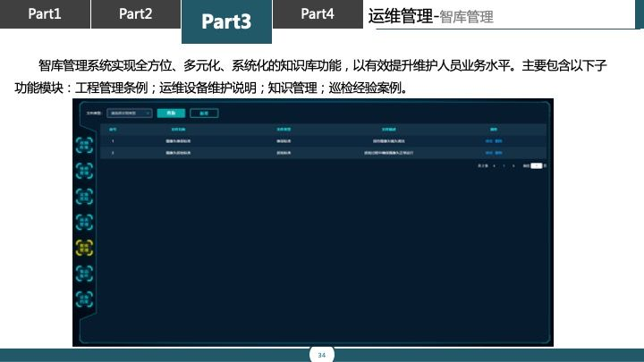644x362 pixels.
Task: Click the second blue action link in row 1
Action: (x=498, y=141)
